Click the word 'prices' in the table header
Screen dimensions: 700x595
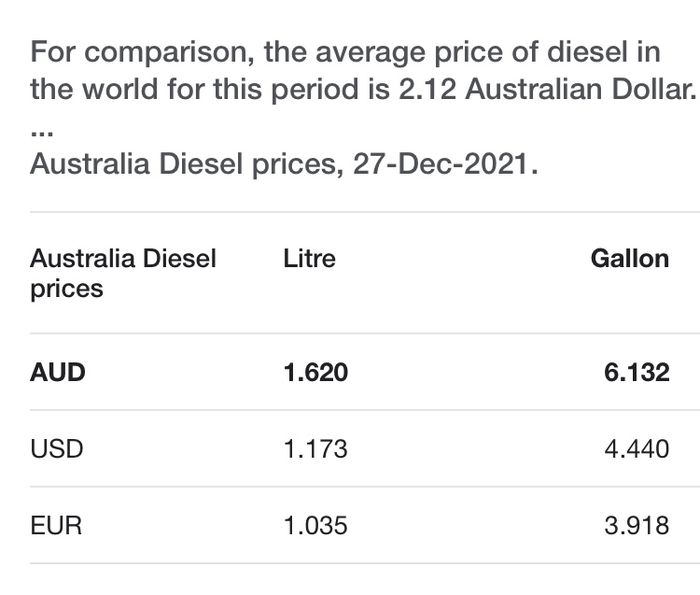[x=66, y=289]
